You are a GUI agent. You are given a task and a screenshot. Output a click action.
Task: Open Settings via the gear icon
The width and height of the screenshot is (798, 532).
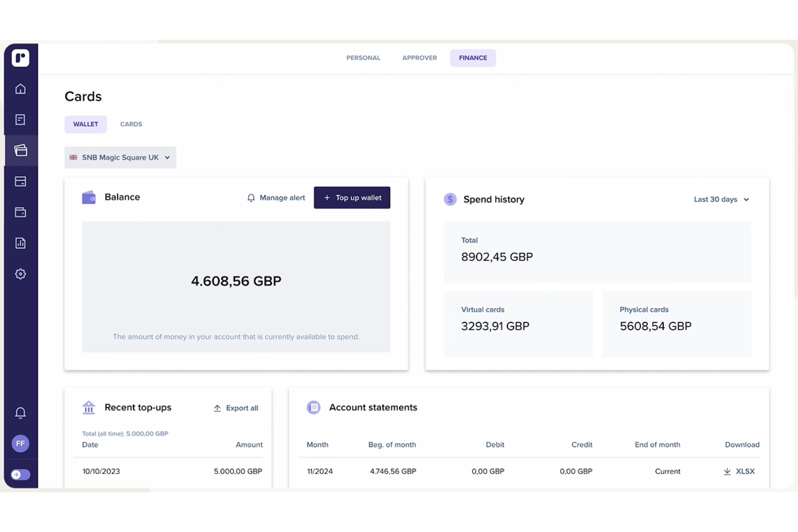tap(20, 273)
